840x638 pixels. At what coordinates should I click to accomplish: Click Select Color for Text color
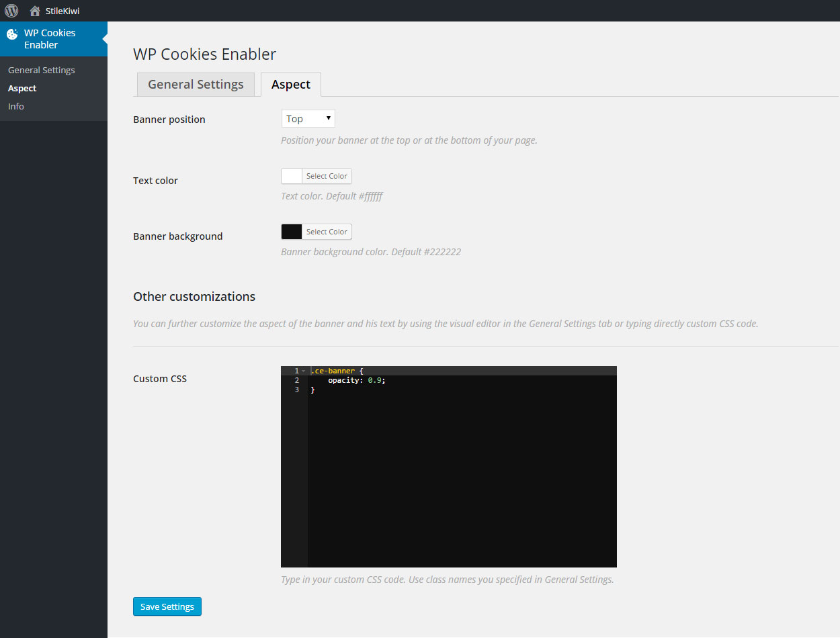[327, 176]
